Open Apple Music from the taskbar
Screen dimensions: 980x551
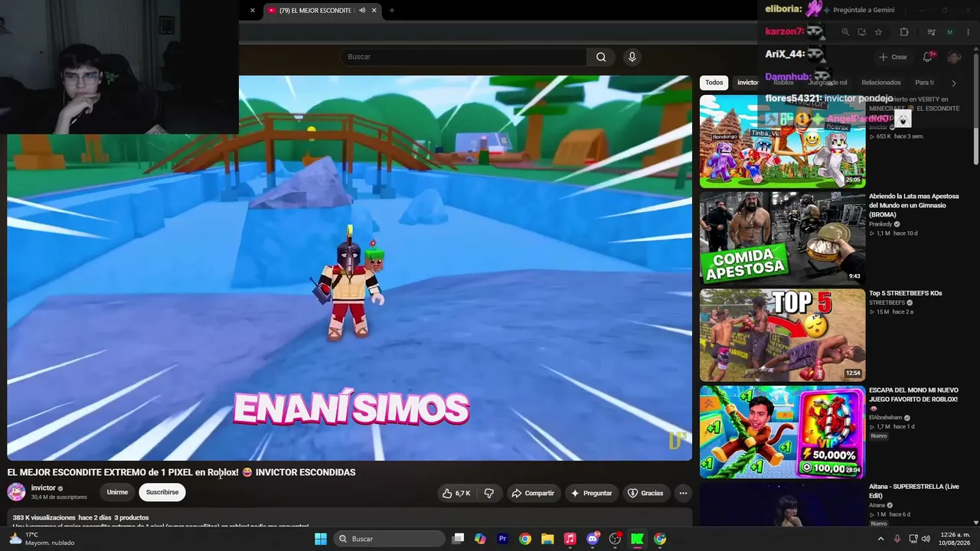pyautogui.click(x=570, y=539)
